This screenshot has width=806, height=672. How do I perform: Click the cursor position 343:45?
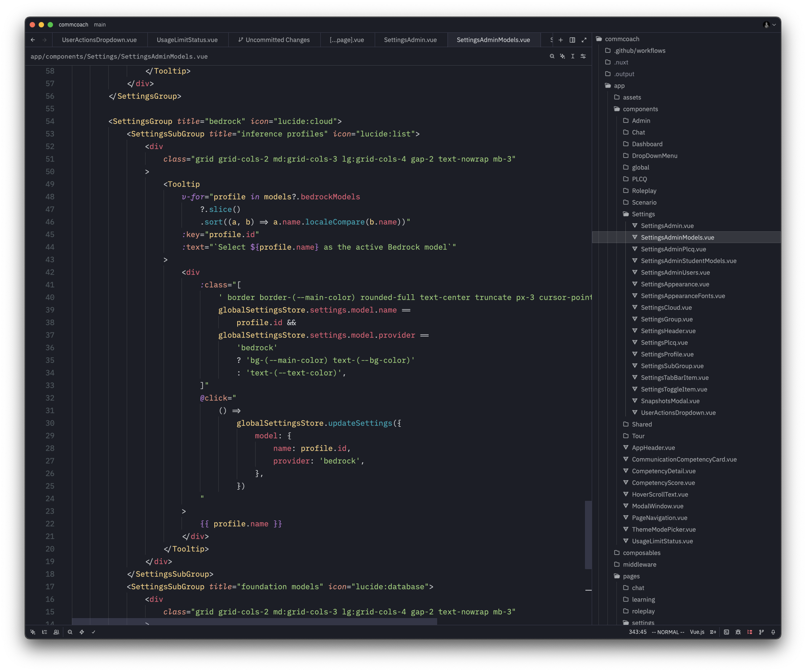pyautogui.click(x=638, y=632)
